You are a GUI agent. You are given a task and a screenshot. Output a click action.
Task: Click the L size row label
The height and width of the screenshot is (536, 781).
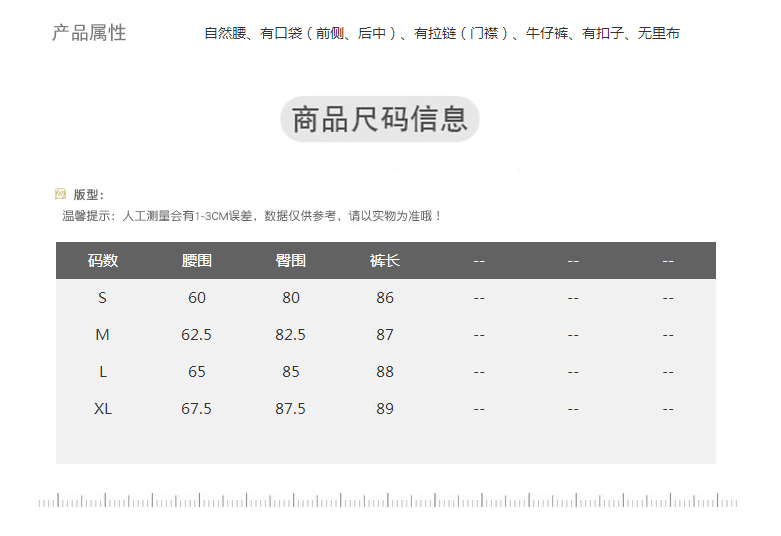point(102,372)
